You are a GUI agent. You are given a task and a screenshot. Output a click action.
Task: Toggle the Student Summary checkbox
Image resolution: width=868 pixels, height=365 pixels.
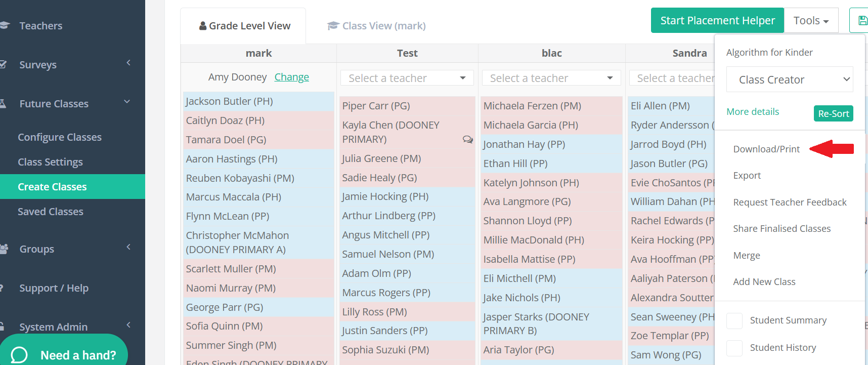pyautogui.click(x=734, y=320)
